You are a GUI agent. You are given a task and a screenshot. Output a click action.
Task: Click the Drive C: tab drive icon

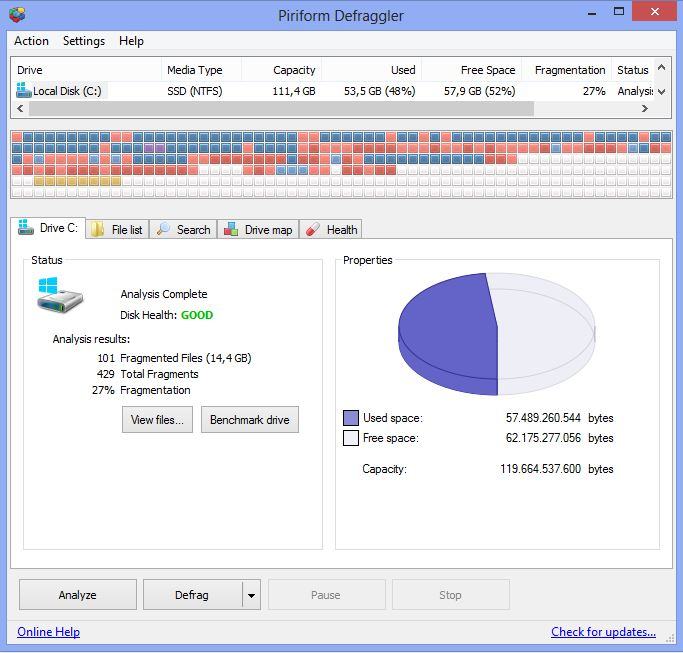click(26, 227)
